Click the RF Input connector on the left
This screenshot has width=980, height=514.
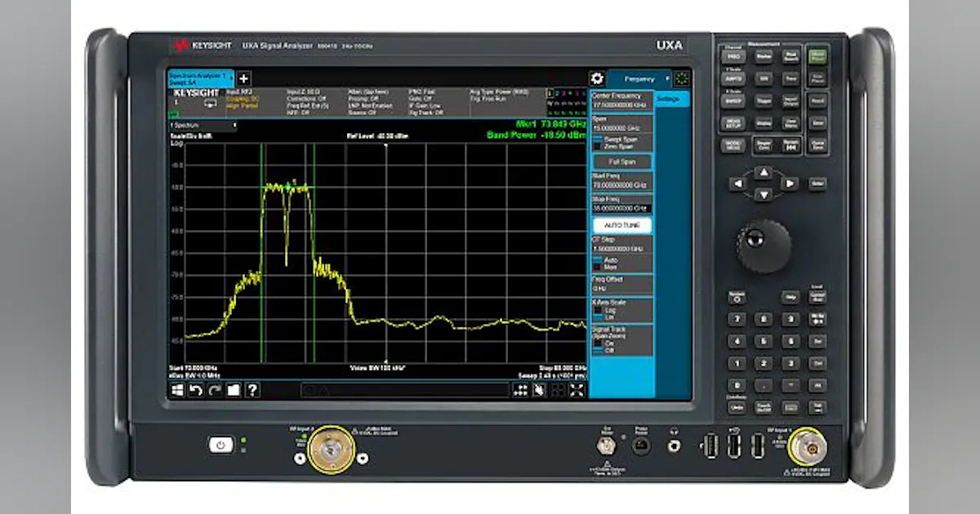(331, 449)
